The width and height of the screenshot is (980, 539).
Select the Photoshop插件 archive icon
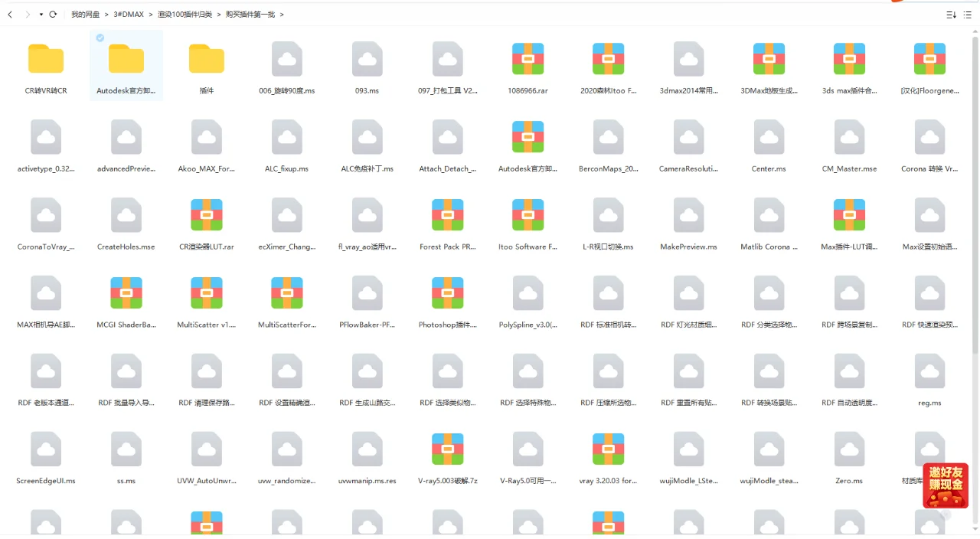[448, 293]
